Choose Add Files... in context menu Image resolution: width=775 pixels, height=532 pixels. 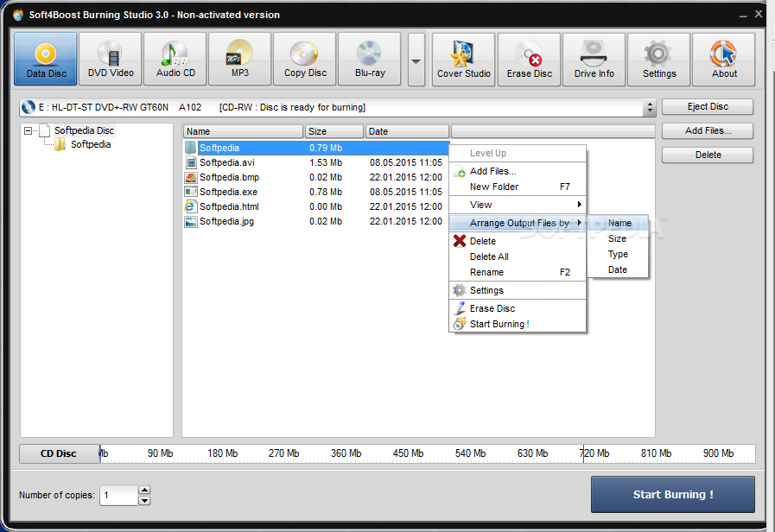[x=518, y=171]
